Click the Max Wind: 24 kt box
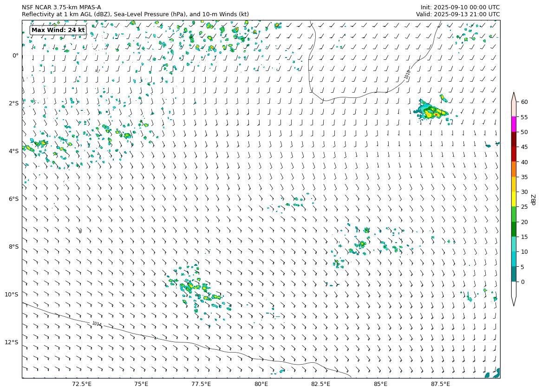 click(58, 30)
